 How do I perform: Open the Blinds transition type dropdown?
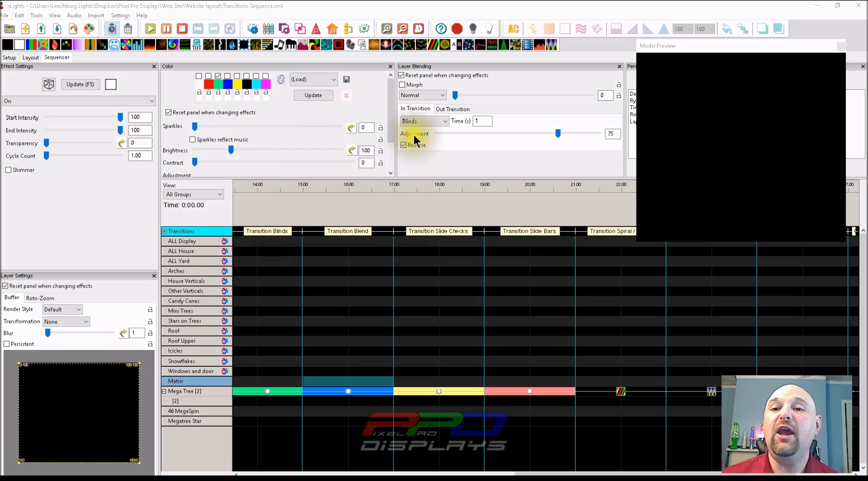[x=424, y=121]
